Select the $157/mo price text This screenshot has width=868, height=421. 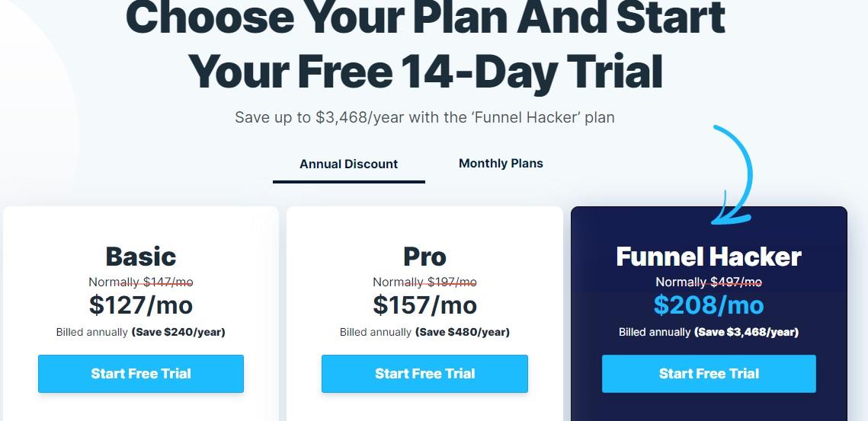[x=424, y=305]
